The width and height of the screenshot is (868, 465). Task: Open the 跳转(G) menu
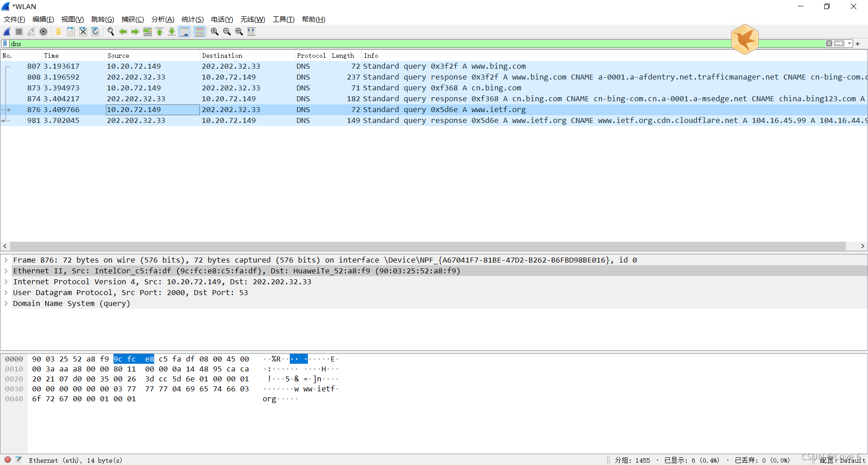(x=103, y=19)
